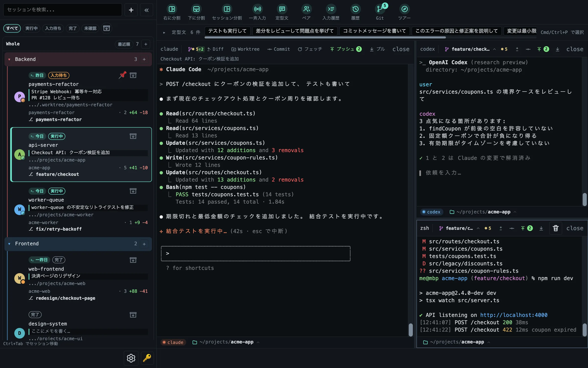
Task: Click フェッチ in the claude pane header
Action: click(310, 49)
